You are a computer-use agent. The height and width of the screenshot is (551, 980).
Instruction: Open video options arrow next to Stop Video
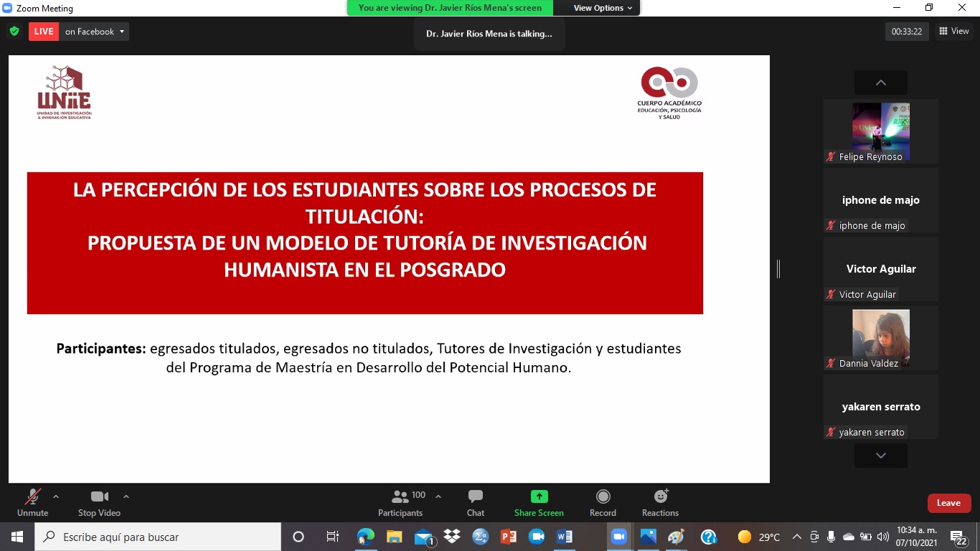(126, 496)
